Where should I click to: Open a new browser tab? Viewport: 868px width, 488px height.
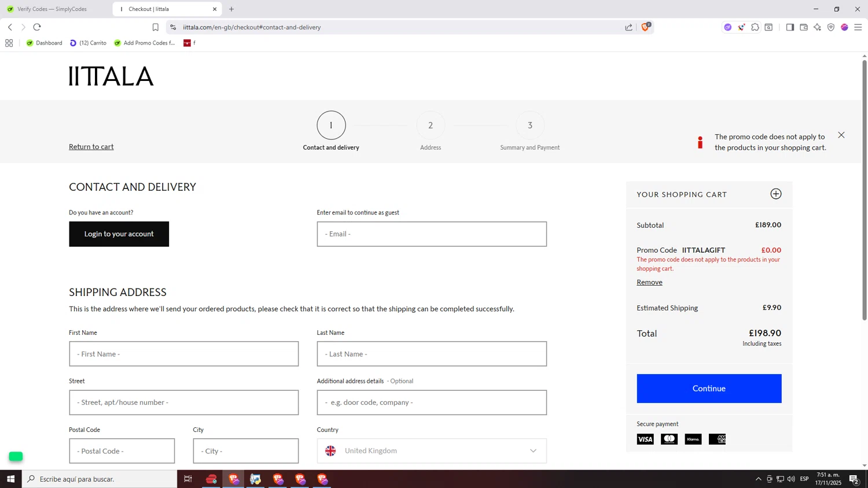(231, 9)
